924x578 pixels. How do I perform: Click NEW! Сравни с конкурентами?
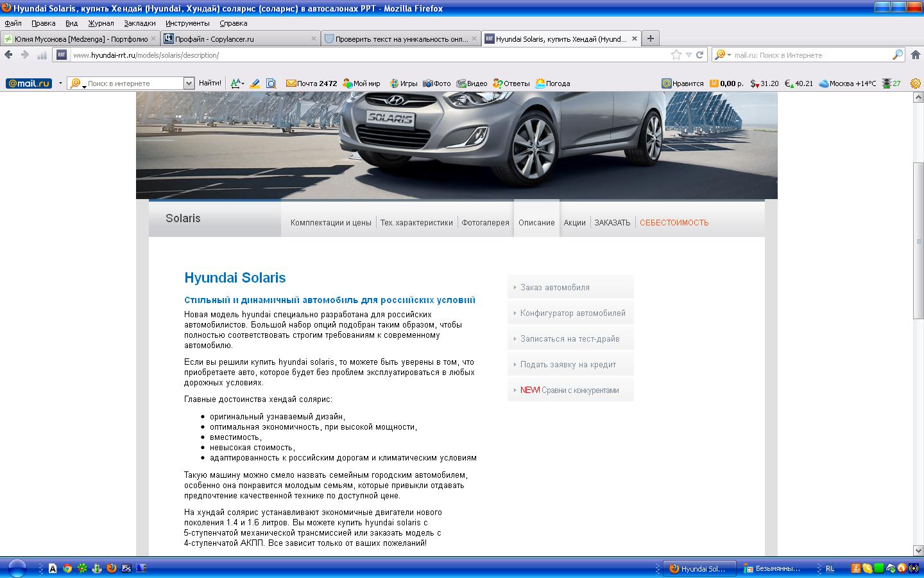click(570, 390)
